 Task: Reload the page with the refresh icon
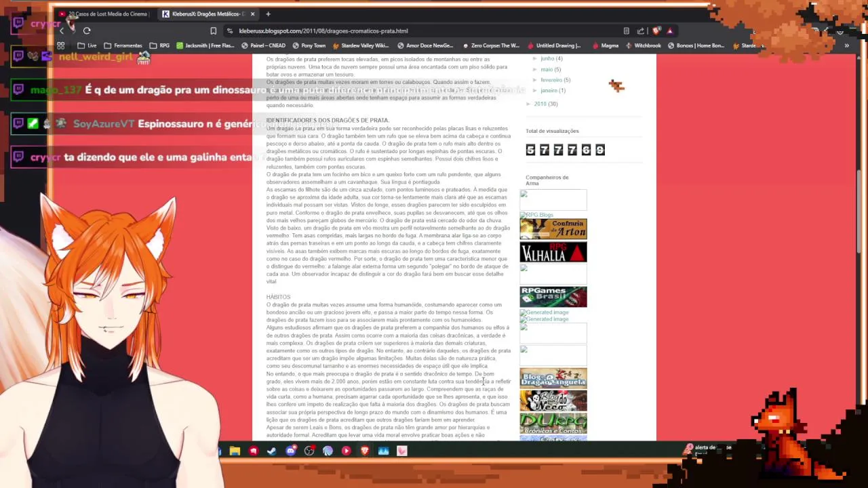coord(87,30)
